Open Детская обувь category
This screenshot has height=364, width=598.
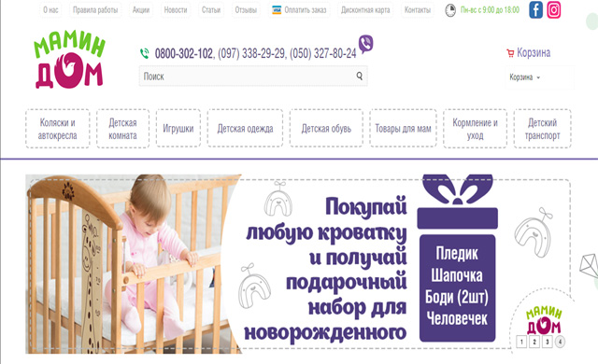(326, 128)
